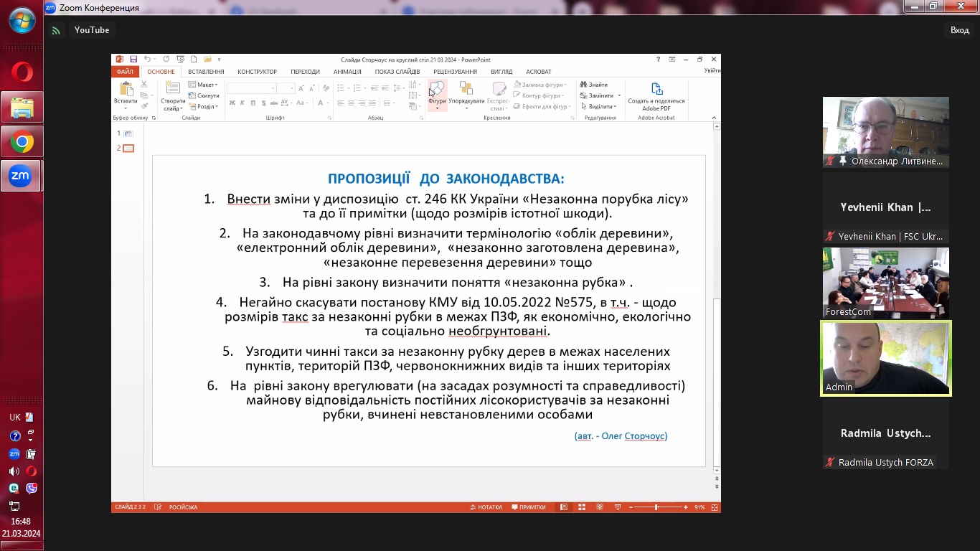Toggle the bulleted list button

tap(342, 88)
